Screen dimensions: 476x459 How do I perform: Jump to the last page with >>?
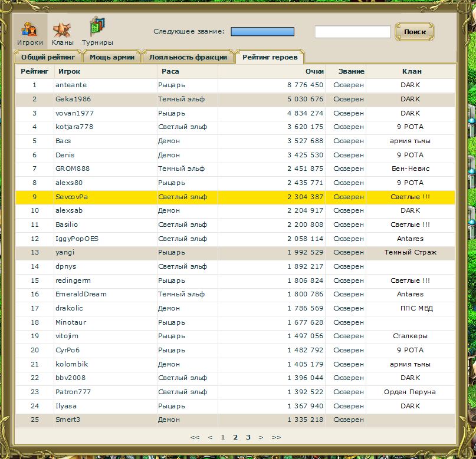(x=276, y=437)
